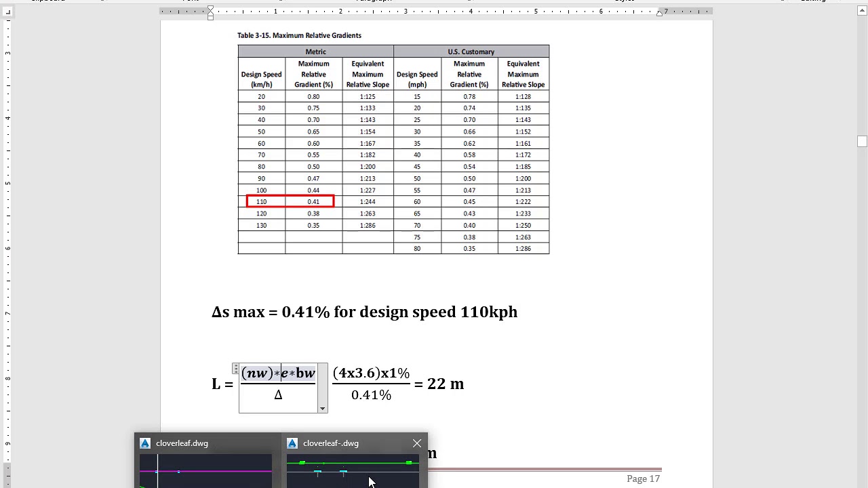Click the left indent box on the ruler
The height and width of the screenshot is (488, 868).
pos(210,18)
